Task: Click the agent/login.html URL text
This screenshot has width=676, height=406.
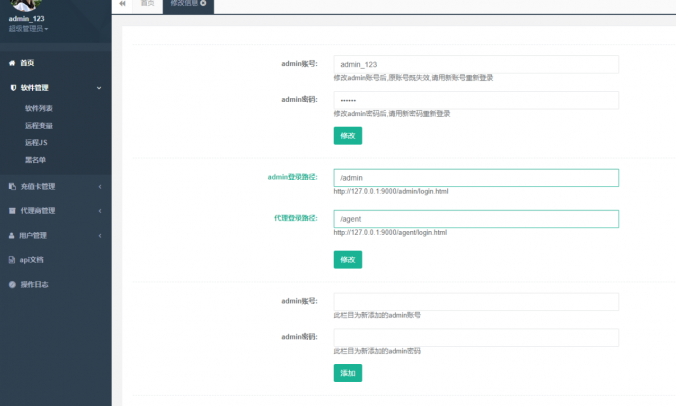Action: click(390, 232)
